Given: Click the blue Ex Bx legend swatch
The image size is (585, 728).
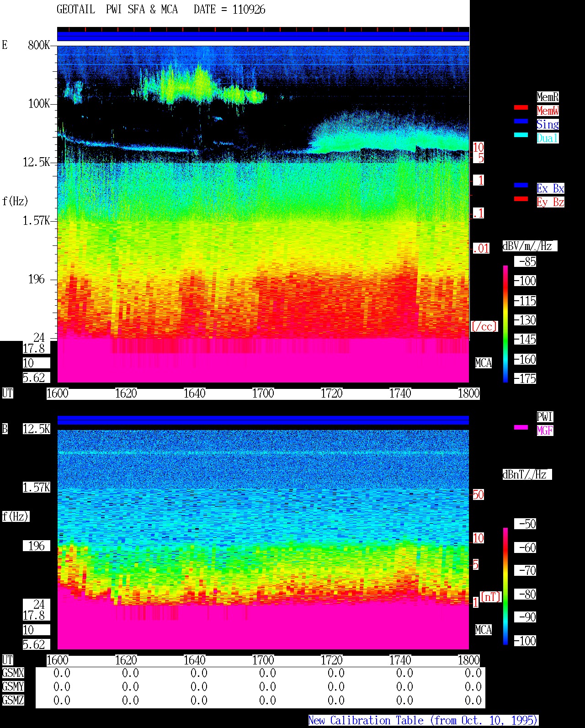Looking at the screenshot, I should point(521,186).
